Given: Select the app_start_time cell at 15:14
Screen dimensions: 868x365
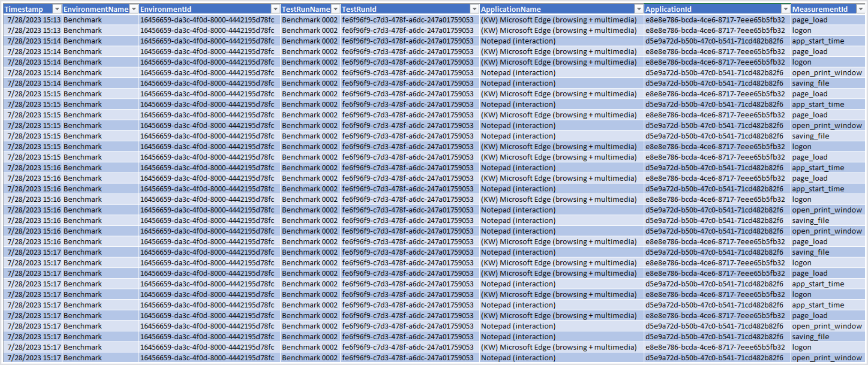Looking at the screenshot, I should point(818,41).
